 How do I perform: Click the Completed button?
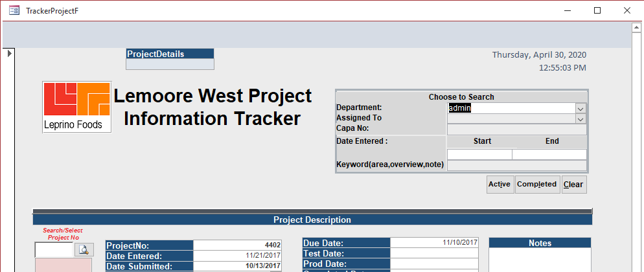pos(537,185)
